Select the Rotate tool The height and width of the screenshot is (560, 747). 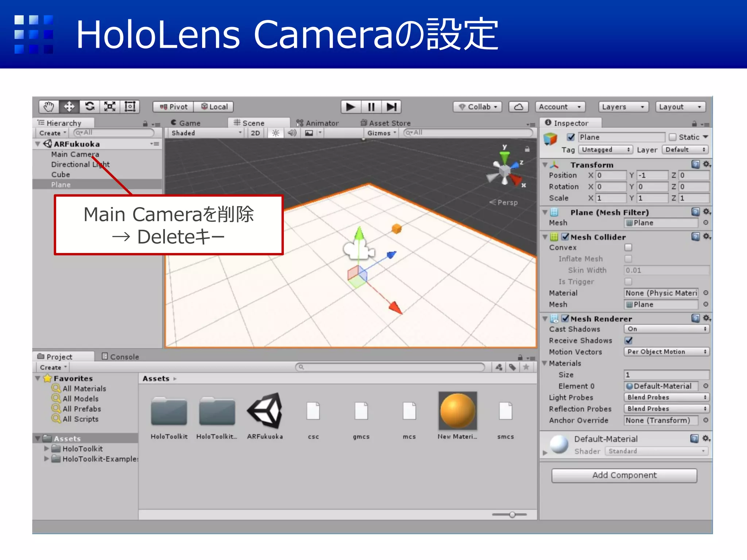click(90, 107)
